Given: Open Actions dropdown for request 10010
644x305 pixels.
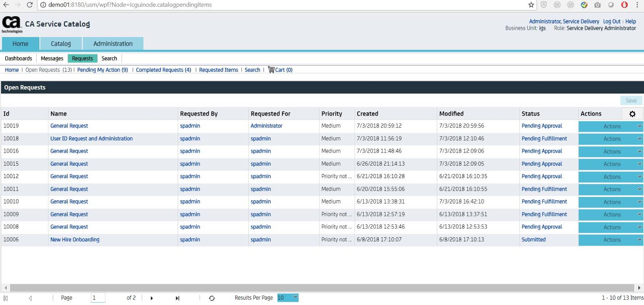Looking at the screenshot, I should (x=611, y=202).
